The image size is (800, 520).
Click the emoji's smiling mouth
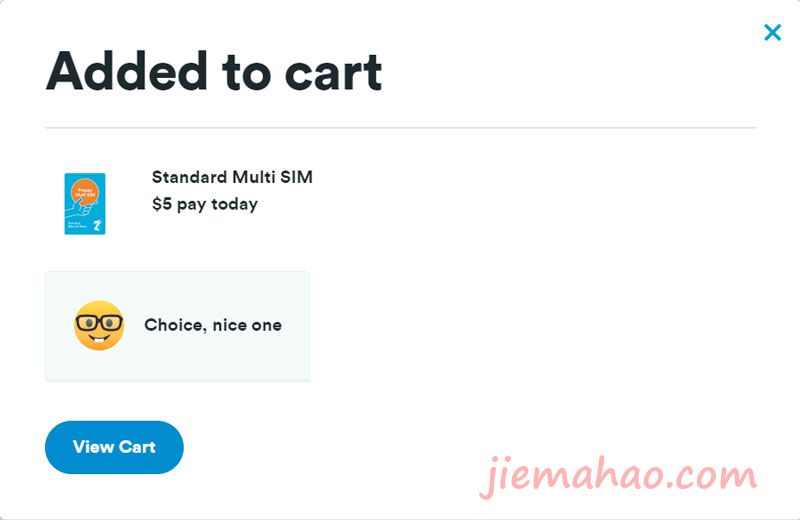99,339
